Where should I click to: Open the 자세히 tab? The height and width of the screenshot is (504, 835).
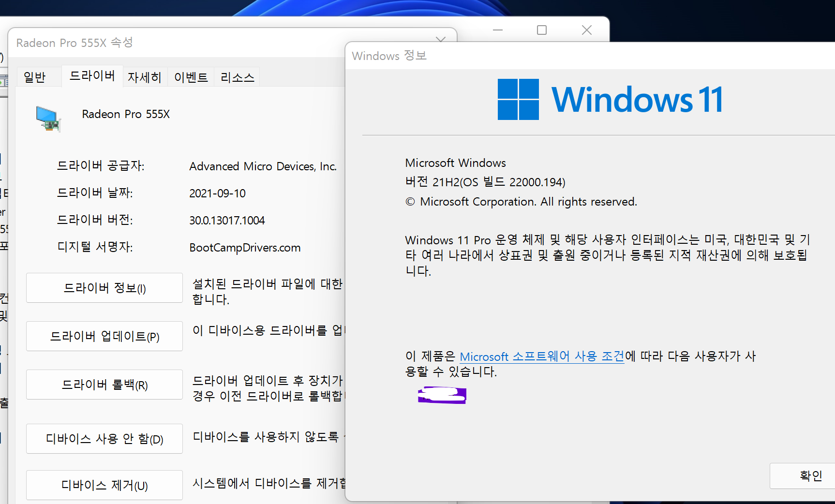pyautogui.click(x=144, y=77)
